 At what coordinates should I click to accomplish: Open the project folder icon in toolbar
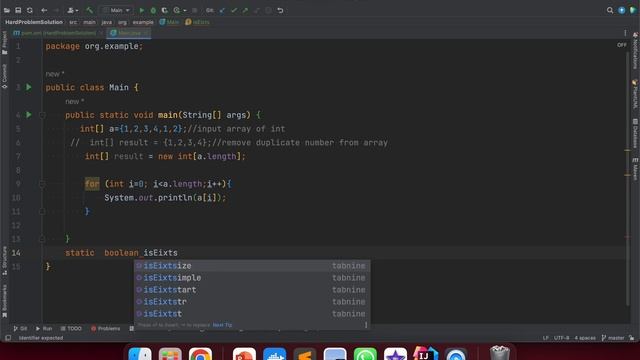coord(7,10)
